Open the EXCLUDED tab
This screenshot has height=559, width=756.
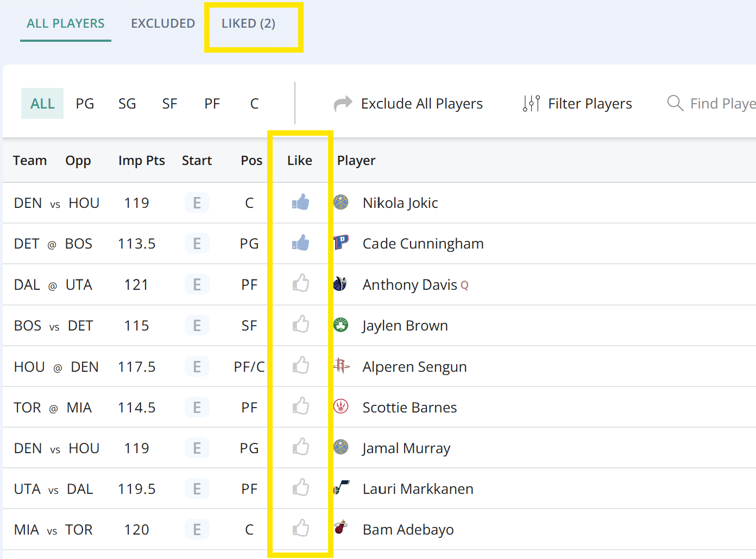[x=163, y=23]
